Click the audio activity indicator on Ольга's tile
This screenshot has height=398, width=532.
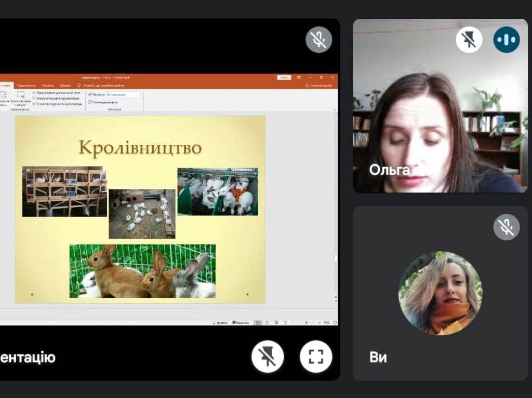[507, 40]
